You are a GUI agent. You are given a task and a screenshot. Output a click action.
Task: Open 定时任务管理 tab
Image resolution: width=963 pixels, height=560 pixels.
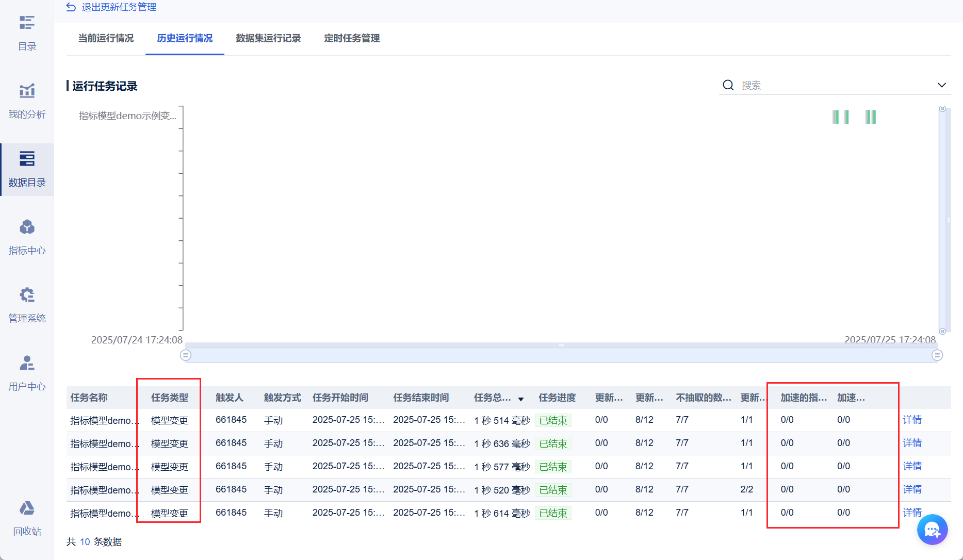tap(352, 38)
